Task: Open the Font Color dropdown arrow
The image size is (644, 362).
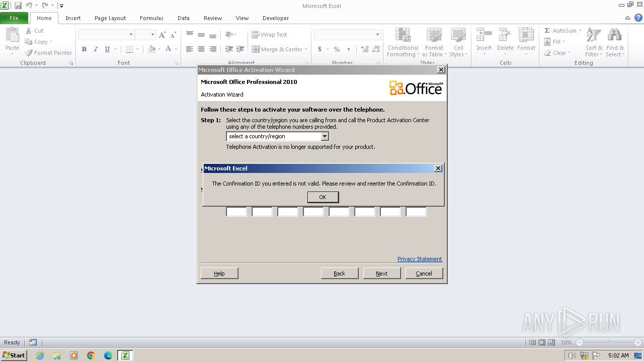Action: click(175, 49)
